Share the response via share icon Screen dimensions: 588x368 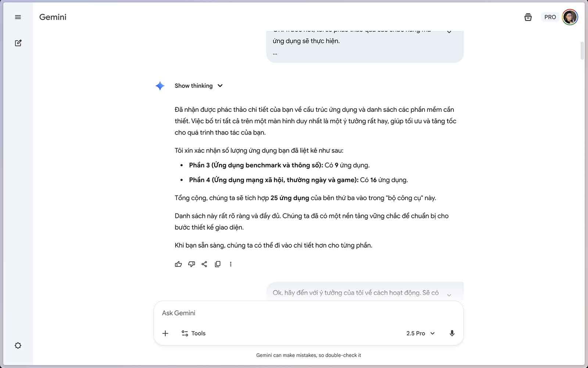[x=204, y=264]
